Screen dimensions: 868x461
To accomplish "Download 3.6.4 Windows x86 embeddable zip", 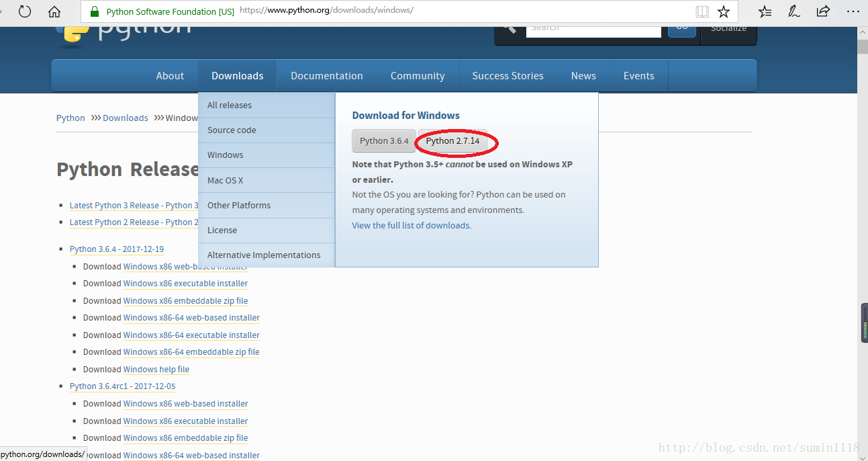I will point(185,301).
